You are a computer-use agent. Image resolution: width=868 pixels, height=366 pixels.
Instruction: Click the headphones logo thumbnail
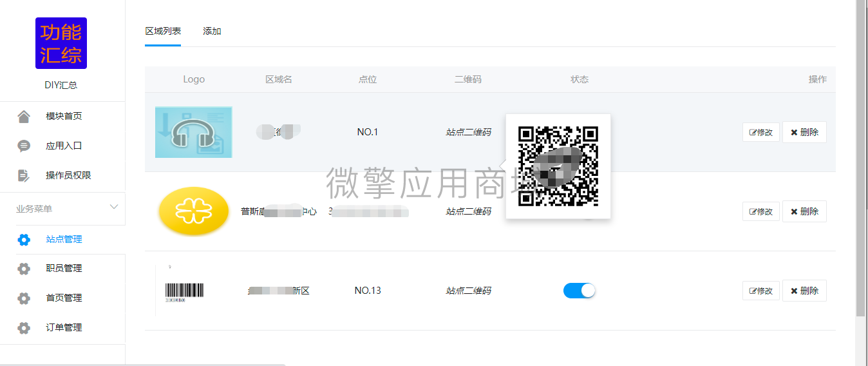(x=194, y=132)
